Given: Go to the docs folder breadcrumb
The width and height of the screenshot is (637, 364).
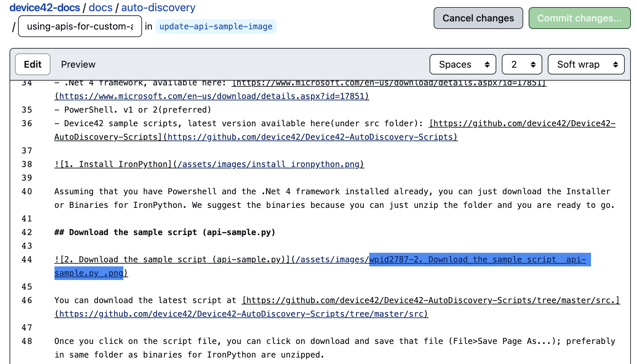Looking at the screenshot, I should [100, 7].
